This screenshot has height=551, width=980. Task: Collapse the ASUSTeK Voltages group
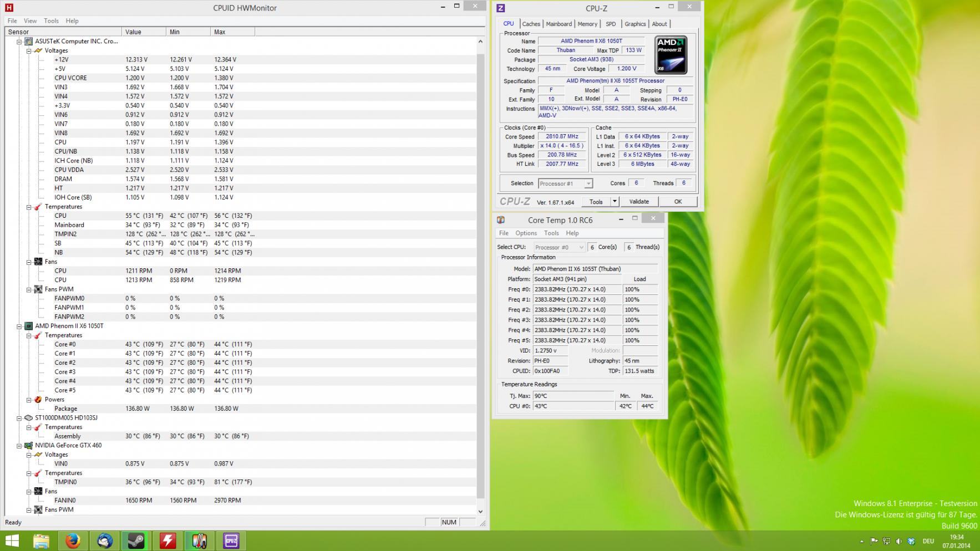pyautogui.click(x=29, y=50)
